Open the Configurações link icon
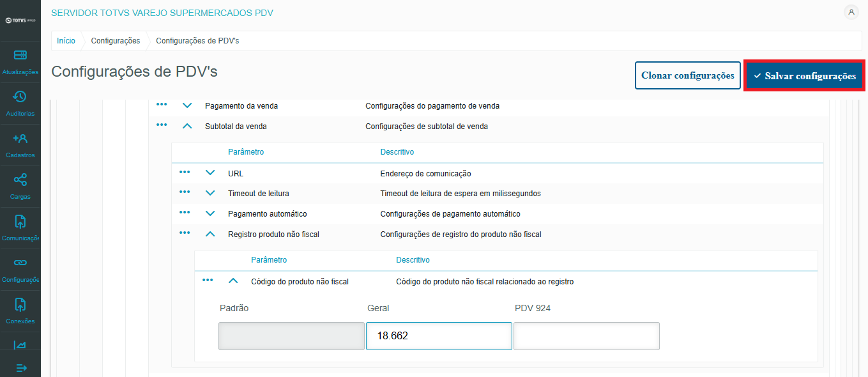 [x=20, y=263]
